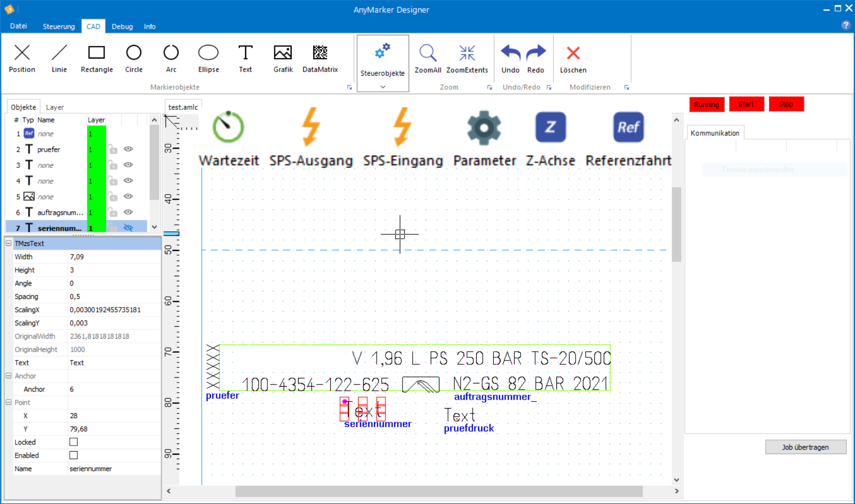Collapse the Point property section

pyautogui.click(x=9, y=402)
